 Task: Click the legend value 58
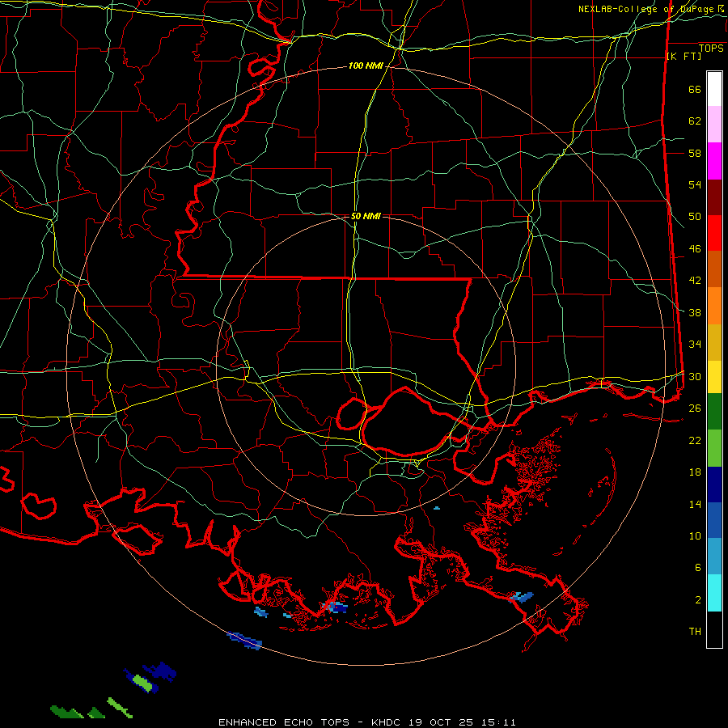pos(695,153)
